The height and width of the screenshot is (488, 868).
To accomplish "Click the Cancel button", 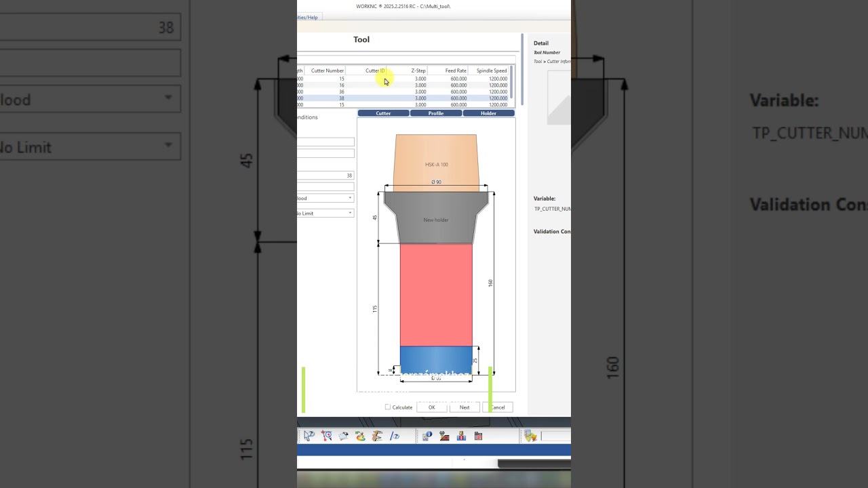I will tap(498, 407).
